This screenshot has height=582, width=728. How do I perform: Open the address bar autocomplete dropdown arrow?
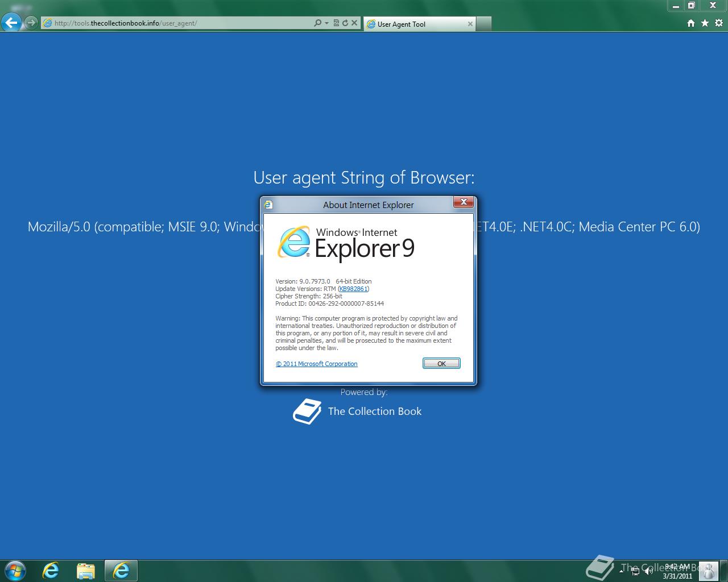tap(326, 23)
